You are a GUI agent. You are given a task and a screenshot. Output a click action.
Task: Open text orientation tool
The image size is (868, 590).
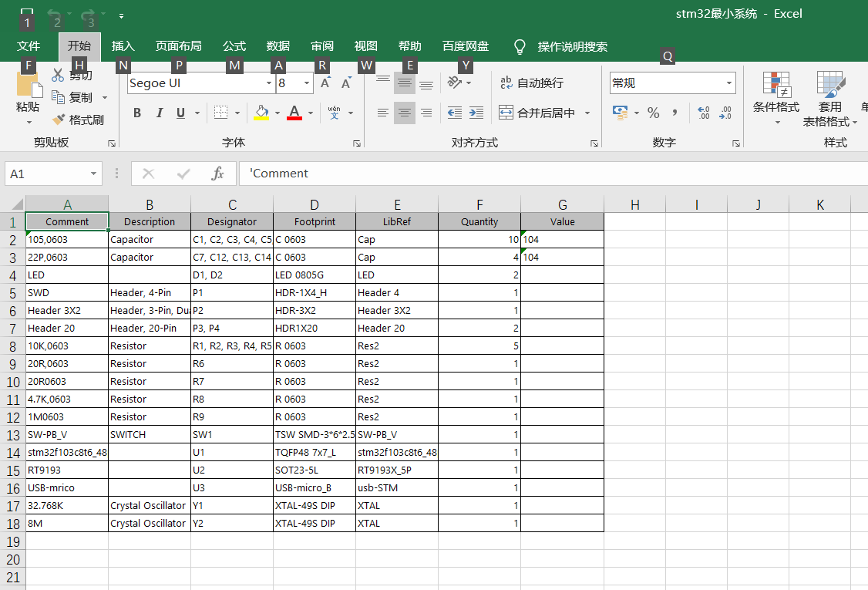[455, 83]
